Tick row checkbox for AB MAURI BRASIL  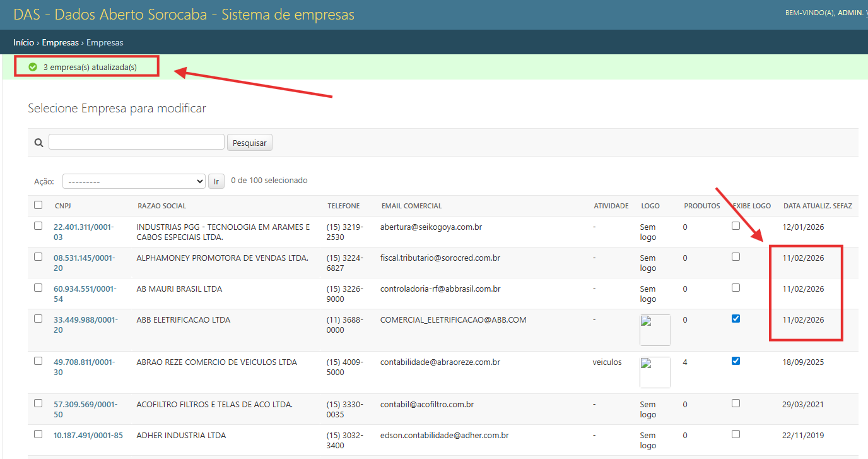[x=38, y=288]
